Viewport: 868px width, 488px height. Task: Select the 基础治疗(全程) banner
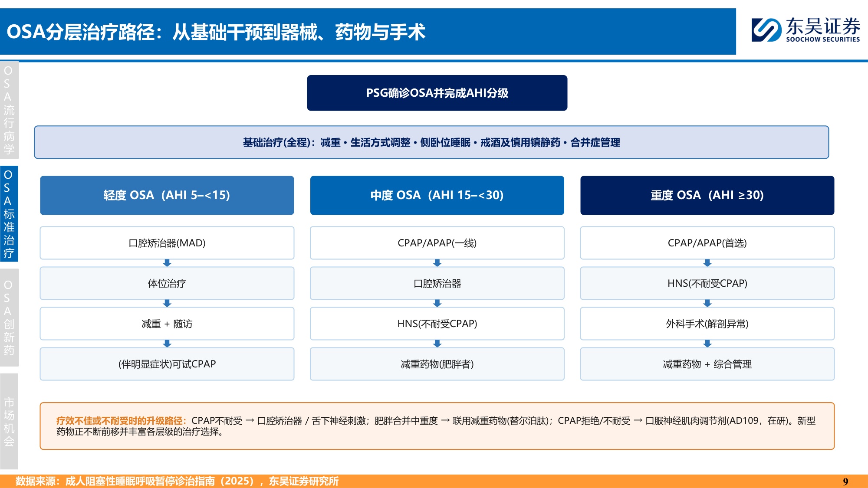click(x=431, y=142)
